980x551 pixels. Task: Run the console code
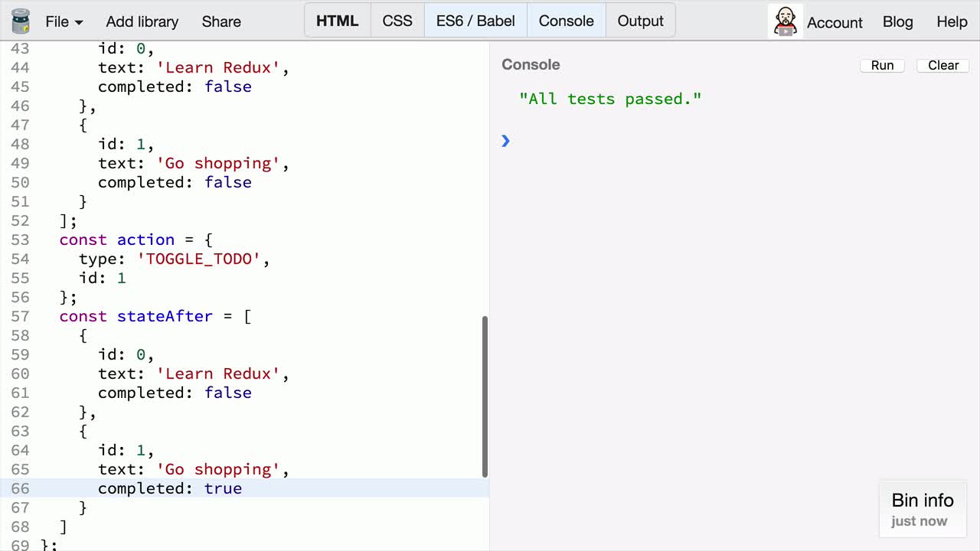pyautogui.click(x=883, y=65)
